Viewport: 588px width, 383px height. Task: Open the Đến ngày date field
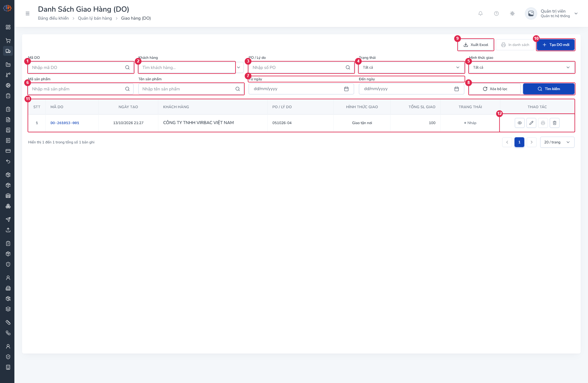click(x=411, y=89)
